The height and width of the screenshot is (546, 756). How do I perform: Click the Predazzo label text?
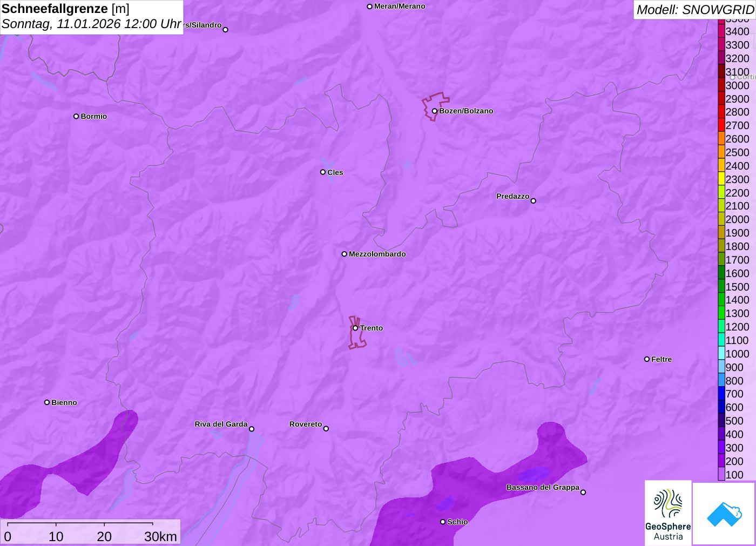pos(513,196)
